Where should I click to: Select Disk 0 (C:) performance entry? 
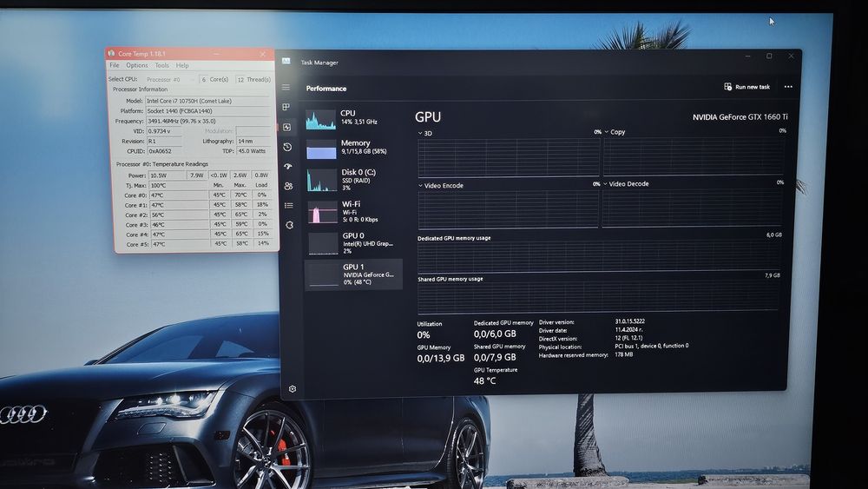[353, 180]
